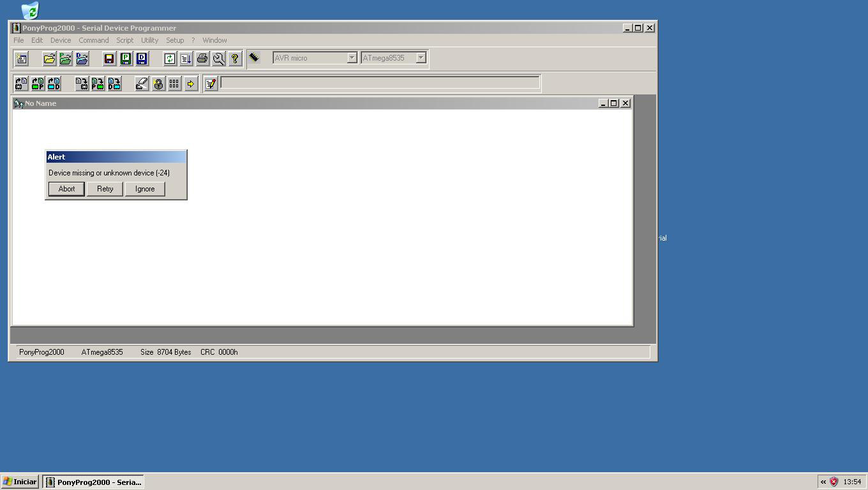Viewport: 868px width, 490px height.
Task: Open program (FLASH) file icon with P
Action: 66,59
